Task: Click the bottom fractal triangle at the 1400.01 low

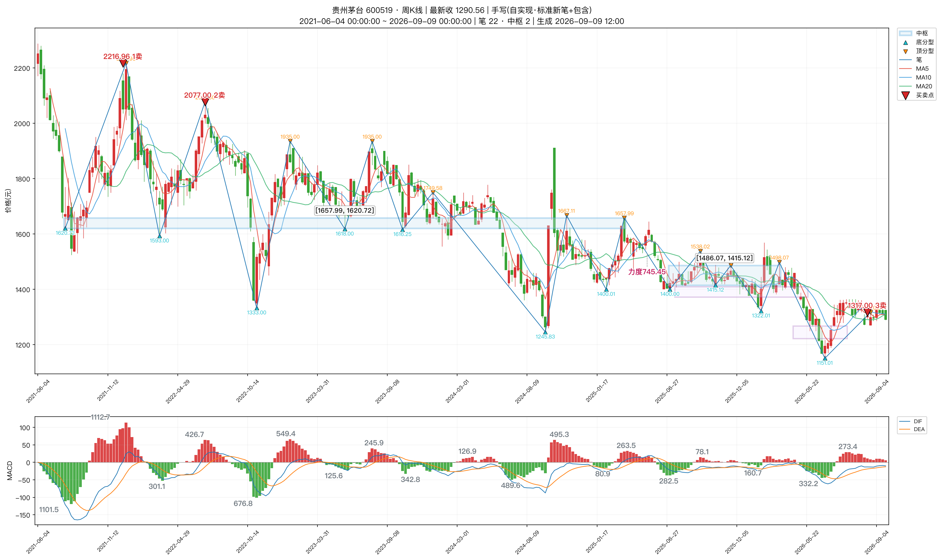Action: coord(606,290)
